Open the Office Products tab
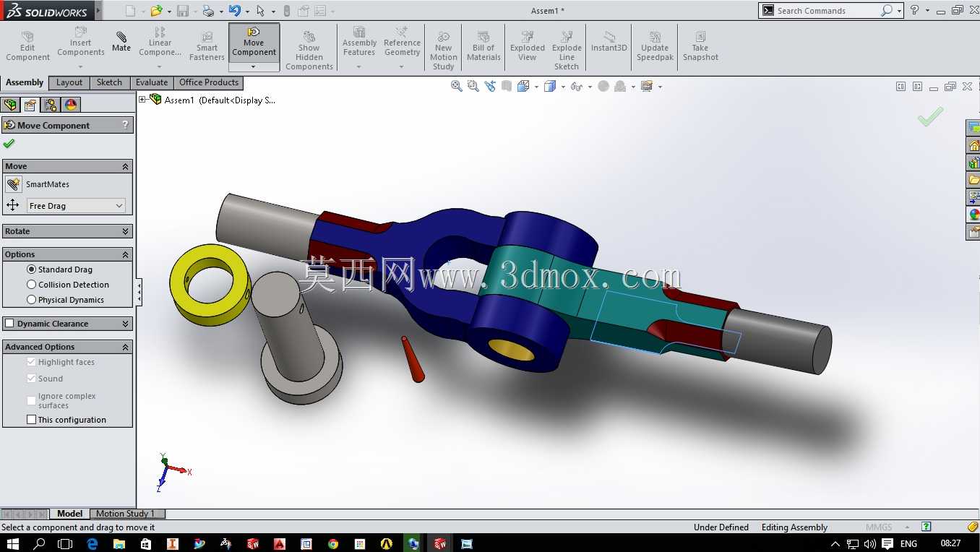980x552 pixels. point(209,82)
